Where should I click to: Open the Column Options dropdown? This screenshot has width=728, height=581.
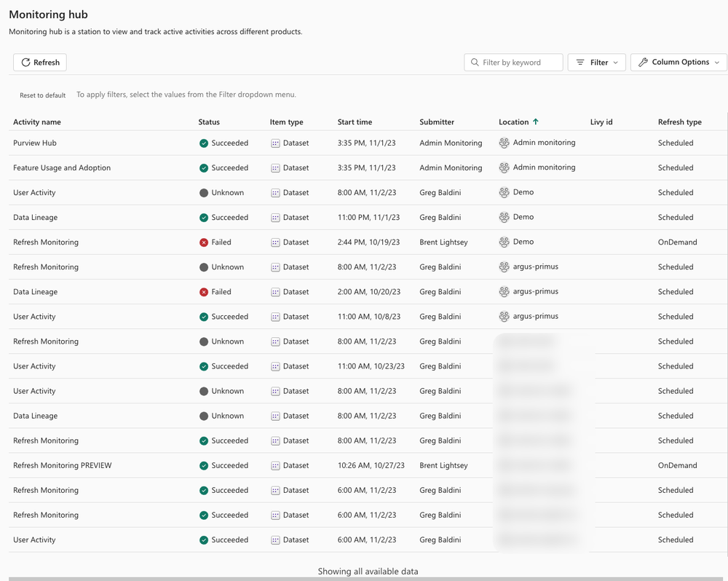678,62
